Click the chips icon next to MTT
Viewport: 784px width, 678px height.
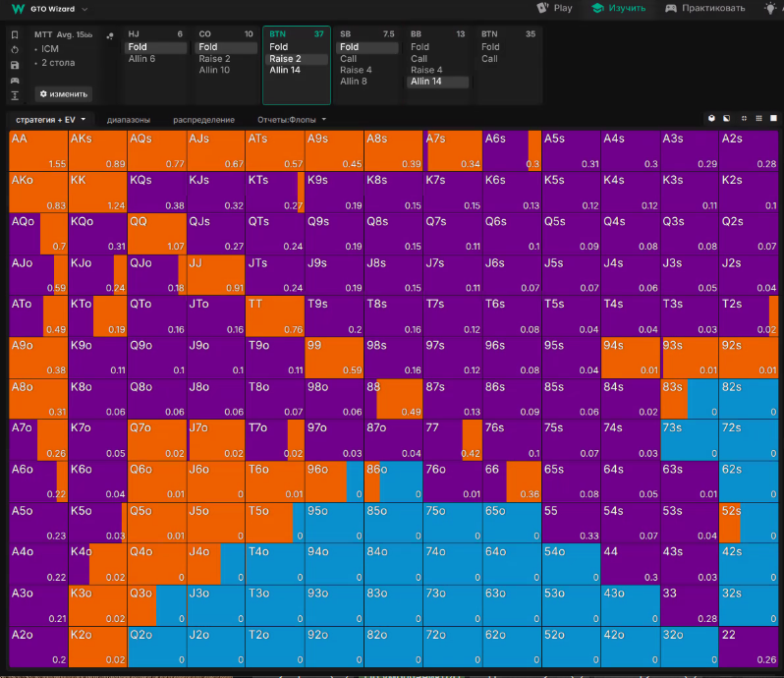[108, 34]
